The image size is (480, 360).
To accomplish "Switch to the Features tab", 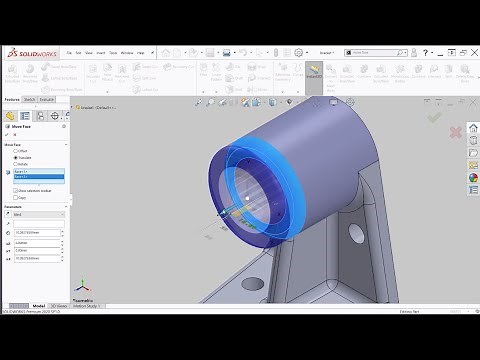I will [x=12, y=99].
